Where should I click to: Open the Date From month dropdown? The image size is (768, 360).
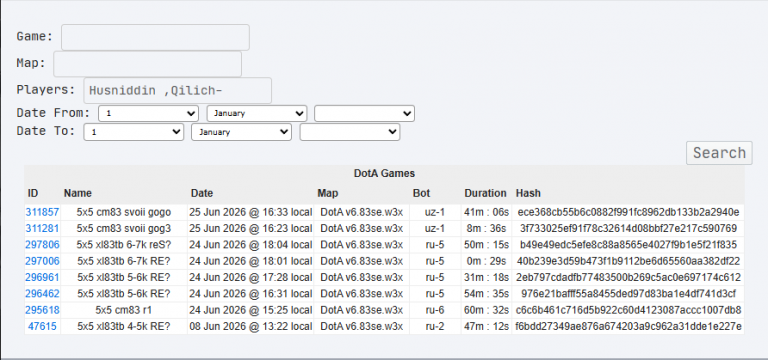point(257,113)
